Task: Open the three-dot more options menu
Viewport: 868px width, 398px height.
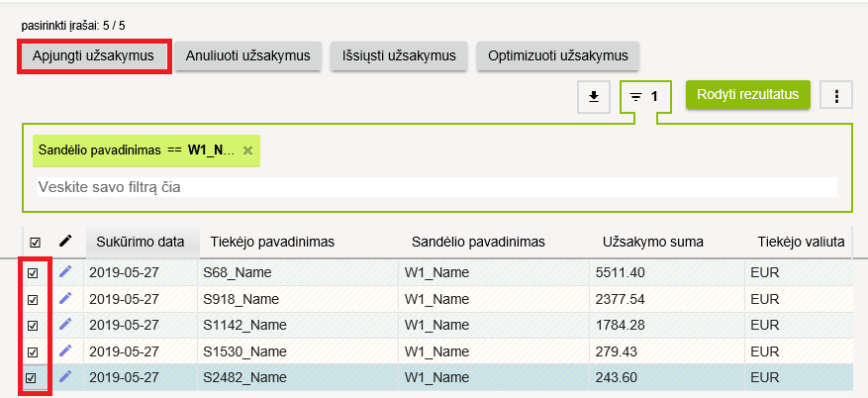Action: click(837, 96)
